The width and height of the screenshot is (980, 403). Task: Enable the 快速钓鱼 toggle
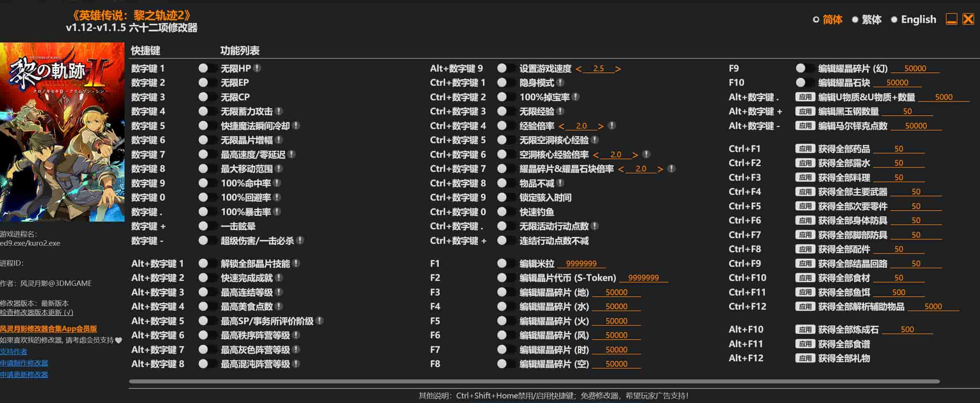pyautogui.click(x=506, y=212)
